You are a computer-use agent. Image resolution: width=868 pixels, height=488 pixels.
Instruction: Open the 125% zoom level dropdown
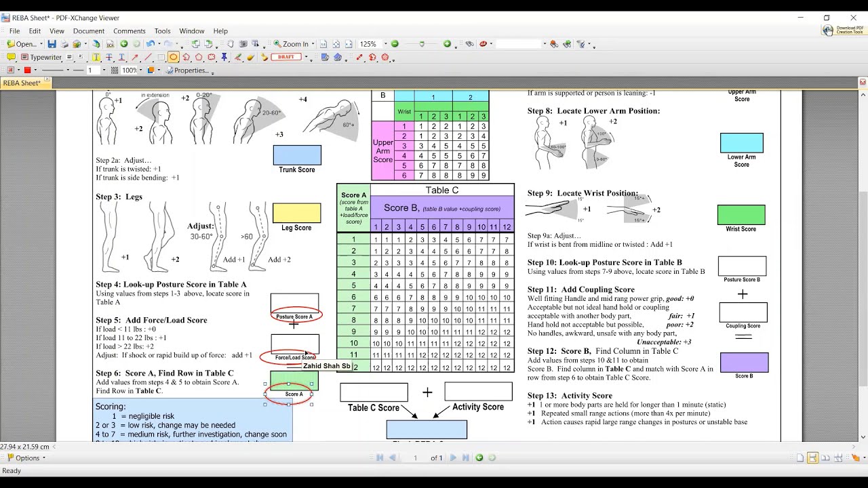point(385,44)
